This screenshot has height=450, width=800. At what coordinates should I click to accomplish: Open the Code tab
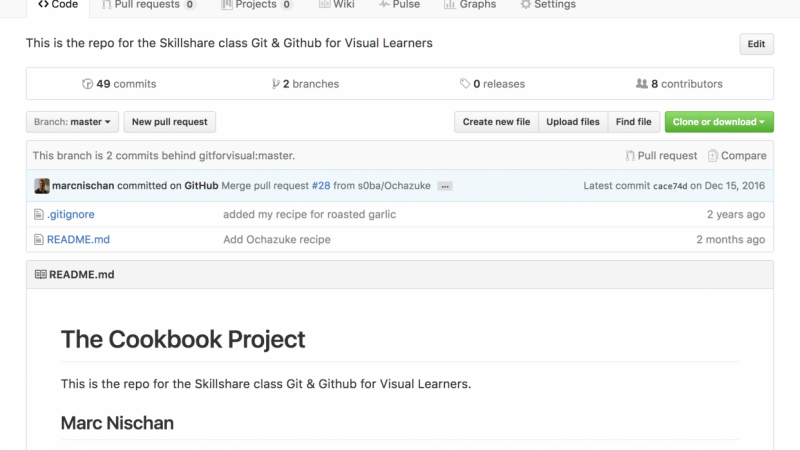coord(58,5)
